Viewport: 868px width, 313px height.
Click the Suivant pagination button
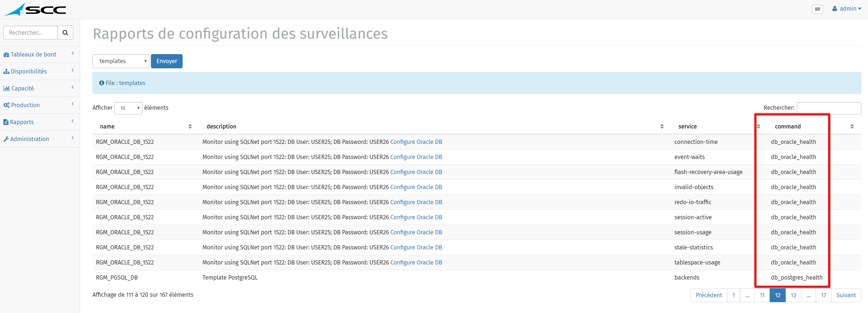(846, 295)
